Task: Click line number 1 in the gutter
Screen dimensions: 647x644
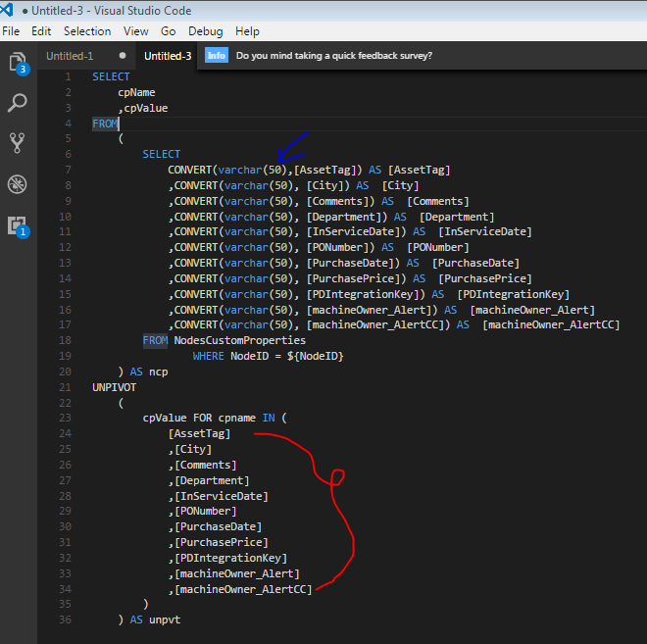Action: (x=68, y=76)
